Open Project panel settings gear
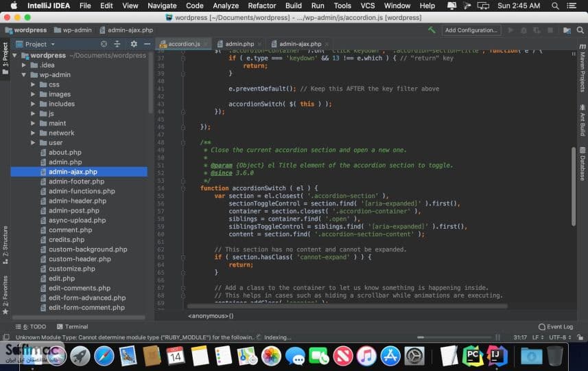 (134, 44)
